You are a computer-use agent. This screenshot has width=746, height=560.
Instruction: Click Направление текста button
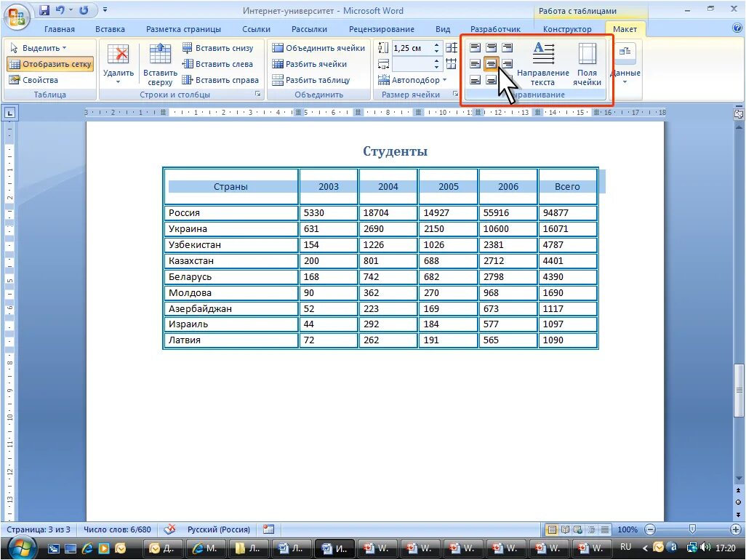[543, 64]
